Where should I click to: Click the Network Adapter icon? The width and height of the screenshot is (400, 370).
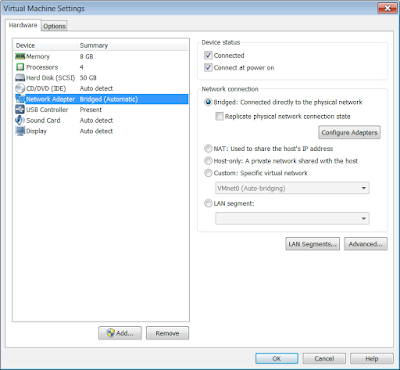(20, 99)
